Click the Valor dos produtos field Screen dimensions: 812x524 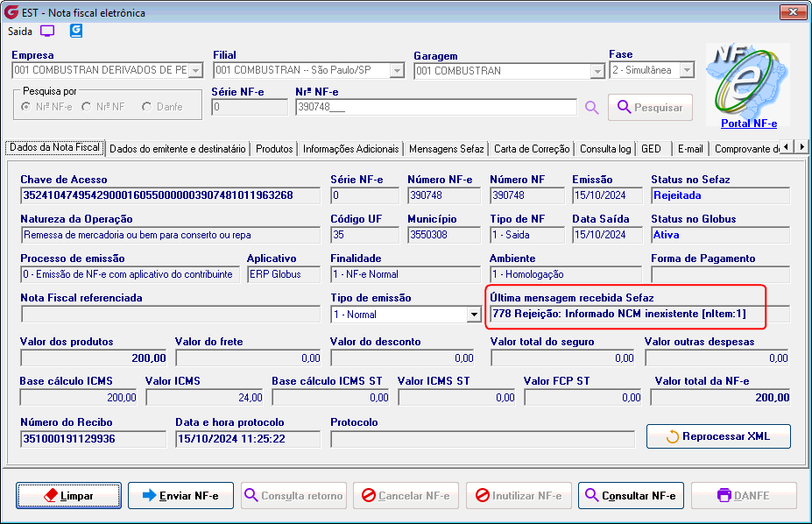94,358
